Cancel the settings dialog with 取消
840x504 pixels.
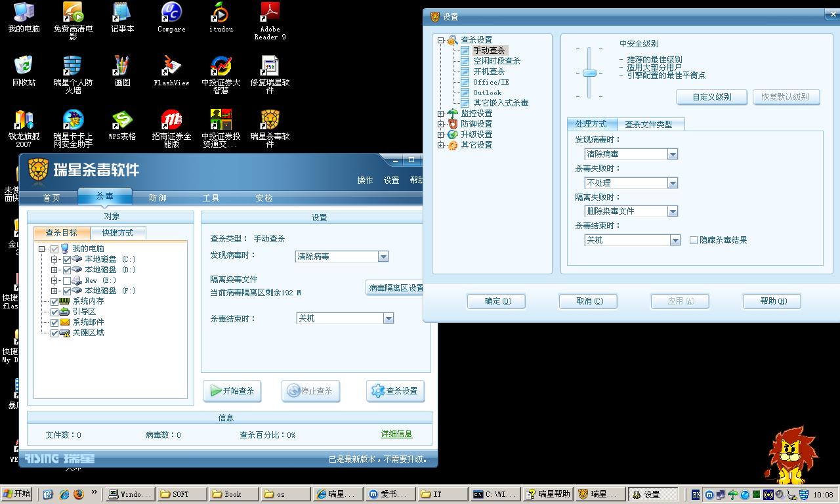click(589, 301)
